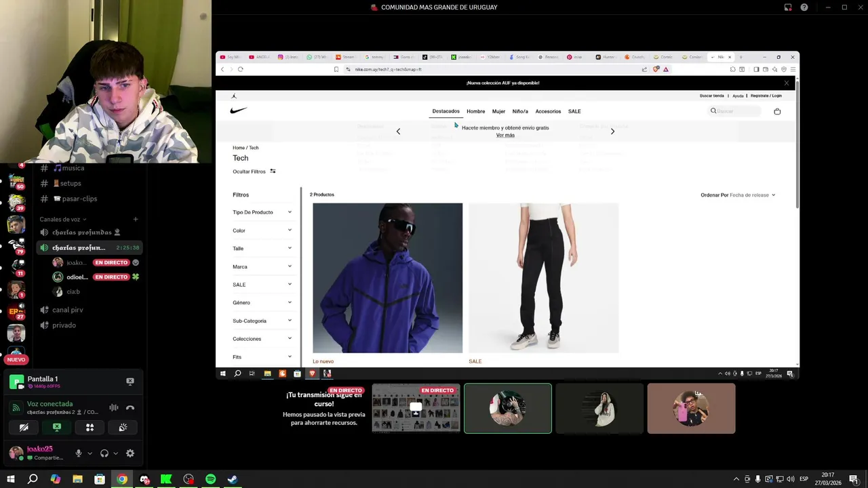Viewport: 868px width, 488px height.
Task: Expand the Marca filter
Action: [x=262, y=266]
